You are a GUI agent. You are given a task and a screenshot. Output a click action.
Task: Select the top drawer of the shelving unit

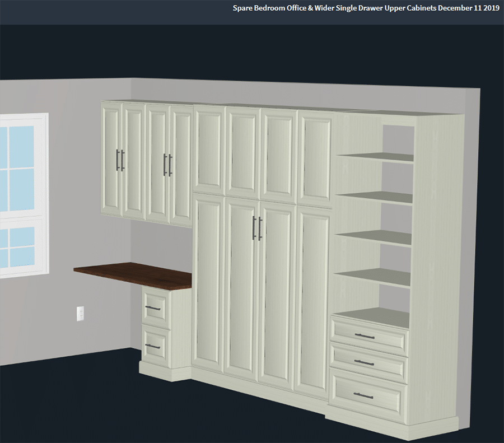[x=370, y=337]
